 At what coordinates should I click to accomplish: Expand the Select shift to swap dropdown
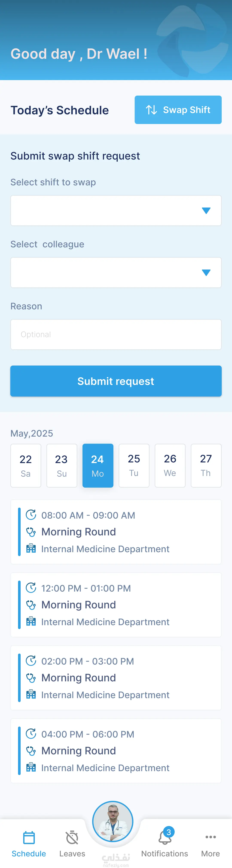pyautogui.click(x=116, y=211)
